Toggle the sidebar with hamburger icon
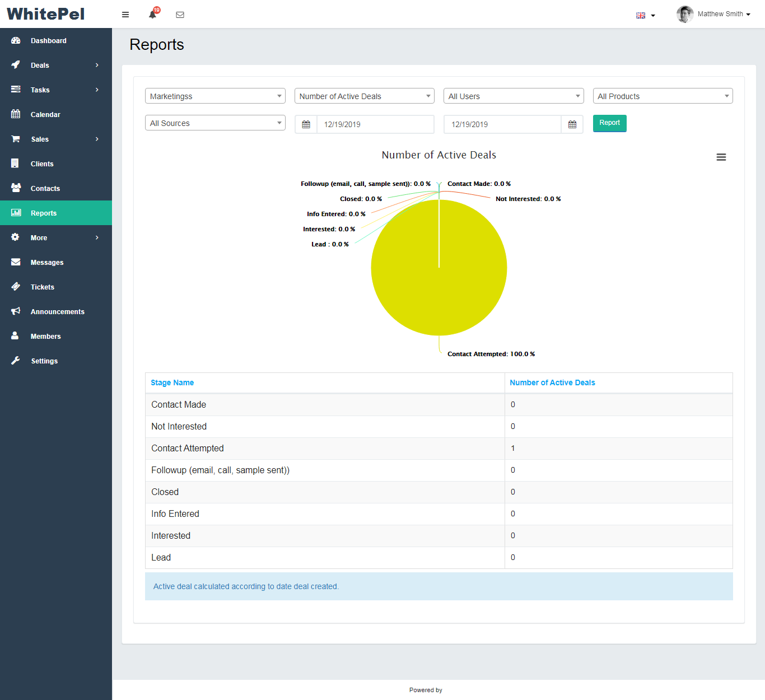The width and height of the screenshot is (765, 700). pyautogui.click(x=125, y=15)
